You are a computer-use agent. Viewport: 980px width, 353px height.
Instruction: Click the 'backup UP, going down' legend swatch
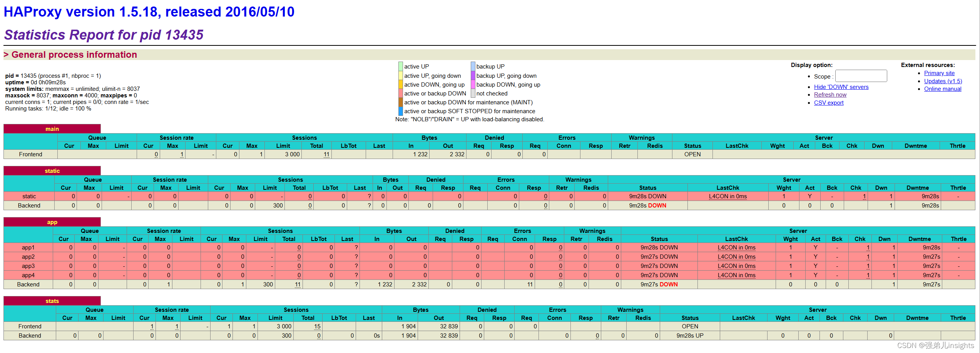tap(473, 75)
